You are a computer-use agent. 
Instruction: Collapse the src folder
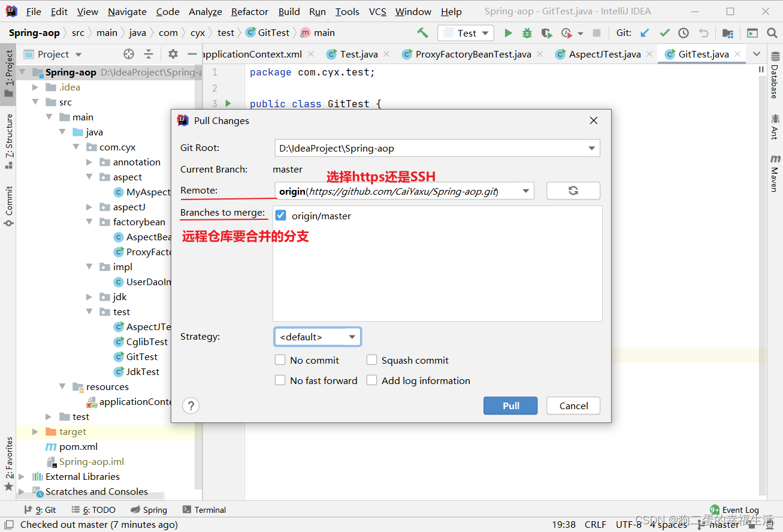click(35, 102)
